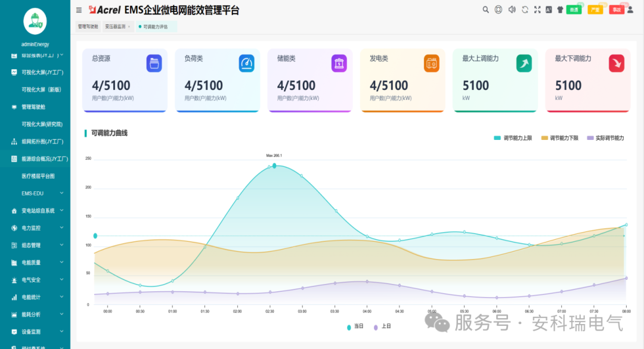Click the Max 266.1 marker on the curve
This screenshot has width=644, height=349.
274,166
